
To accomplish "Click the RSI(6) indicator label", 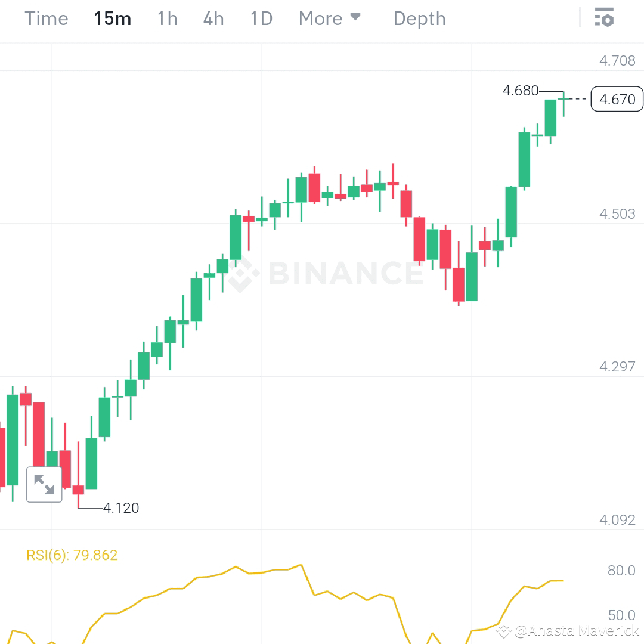I will pos(72,555).
